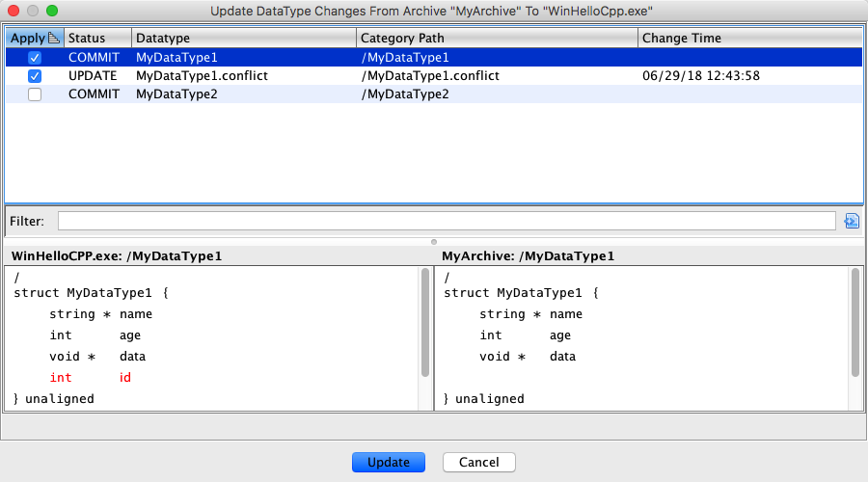Image resolution: width=868 pixels, height=482 pixels.
Task: Click the split pane divider handle dot
Action: [x=434, y=241]
